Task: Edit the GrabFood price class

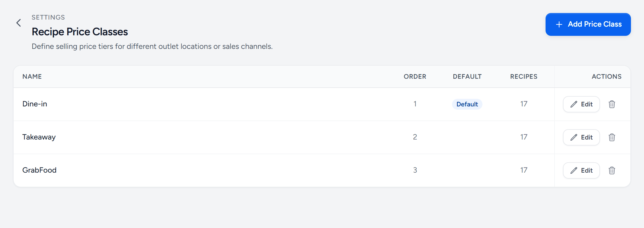Action: click(581, 170)
